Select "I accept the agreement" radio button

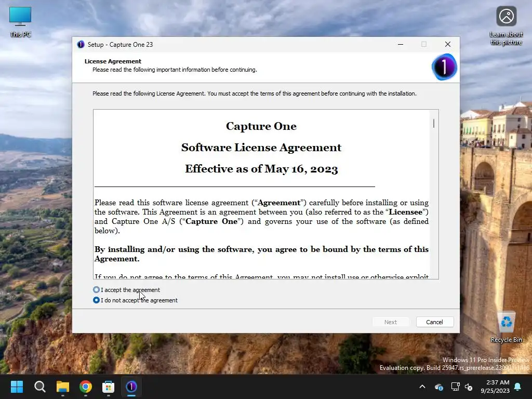96,290
